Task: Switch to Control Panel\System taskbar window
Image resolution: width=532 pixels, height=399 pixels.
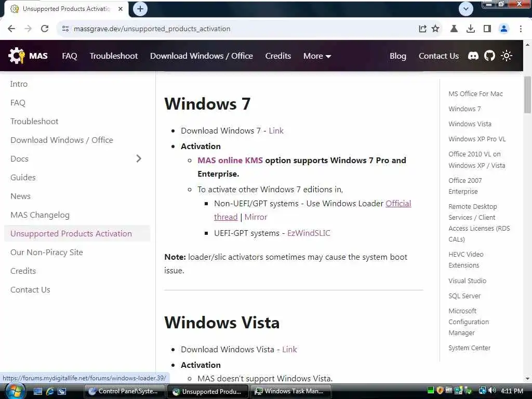Action: tap(124, 391)
